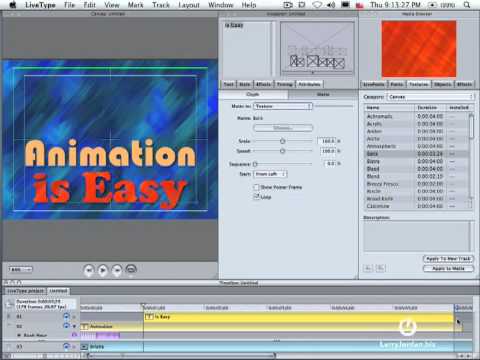Open the Objects tab in Media Browser
Viewport: 480px width, 360px height.
443,84
